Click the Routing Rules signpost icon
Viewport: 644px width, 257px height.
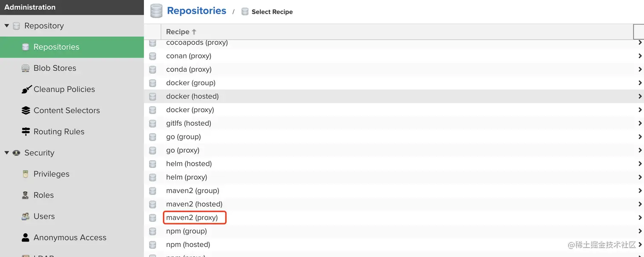tap(26, 132)
